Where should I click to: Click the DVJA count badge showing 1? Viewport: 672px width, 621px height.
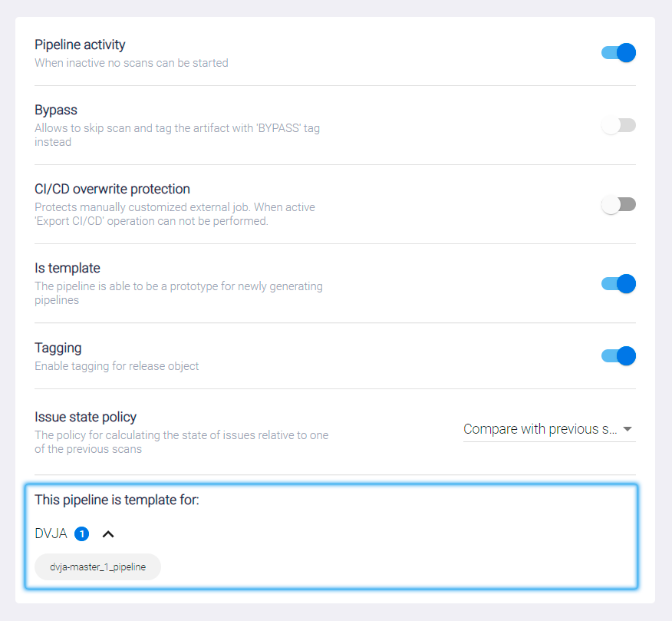[x=82, y=533]
